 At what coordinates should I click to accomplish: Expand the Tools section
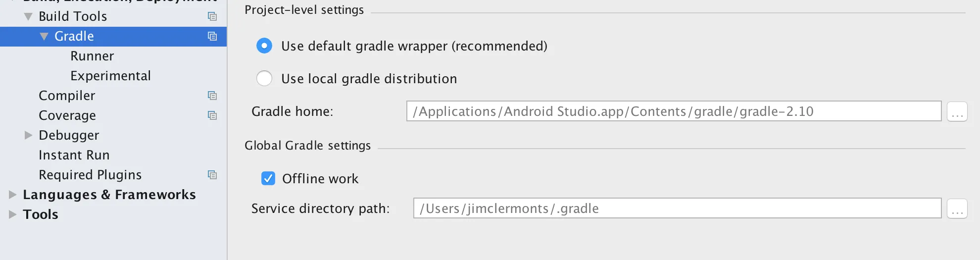(12, 214)
